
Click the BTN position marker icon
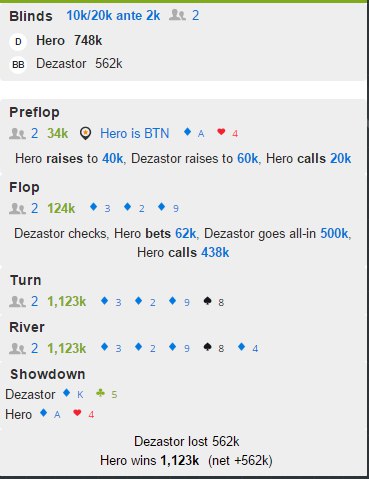tap(86, 134)
